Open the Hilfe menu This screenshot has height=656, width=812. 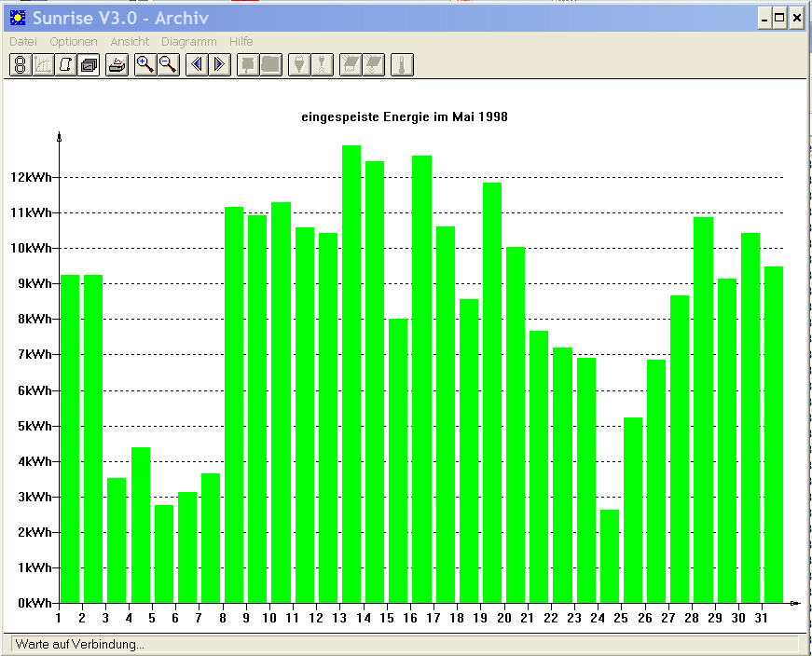click(x=241, y=41)
